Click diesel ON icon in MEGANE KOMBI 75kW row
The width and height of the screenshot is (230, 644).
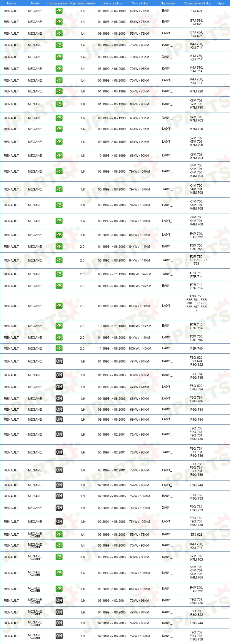[59, 636]
